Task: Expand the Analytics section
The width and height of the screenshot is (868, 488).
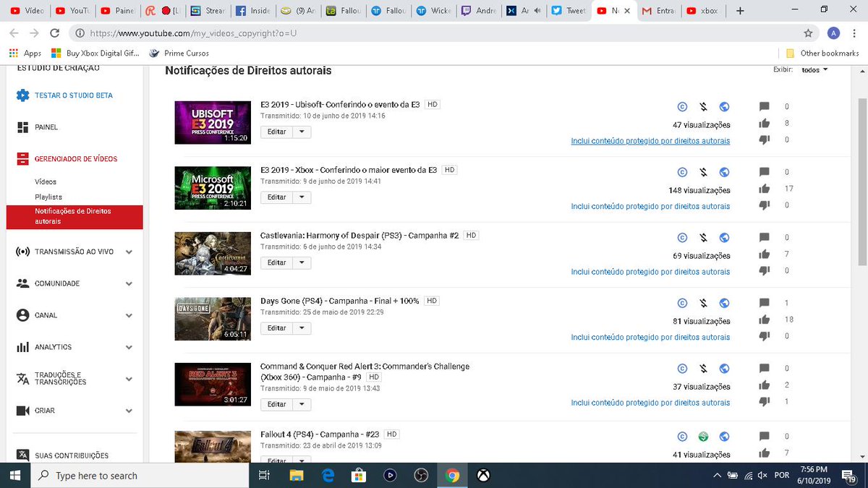Action: tap(129, 348)
